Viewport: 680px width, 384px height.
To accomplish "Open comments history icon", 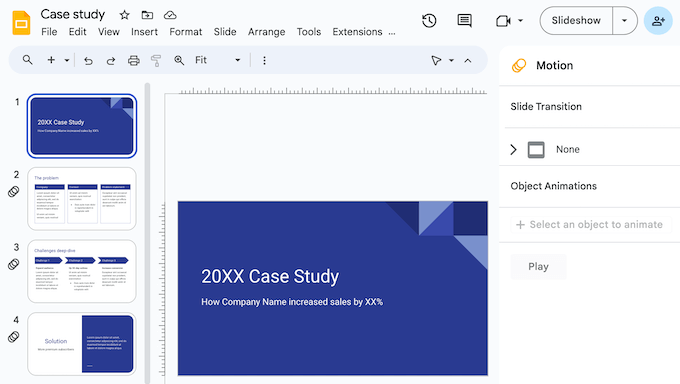I will pos(464,20).
